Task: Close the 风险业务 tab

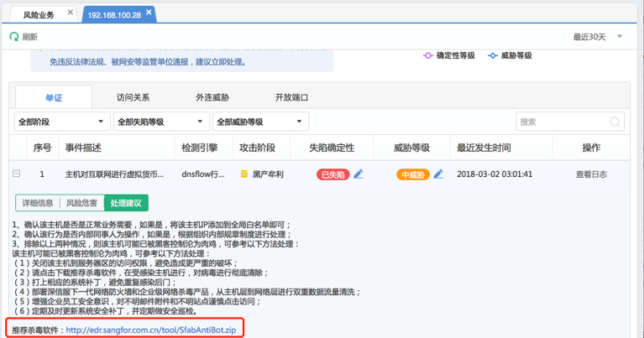Action: (71, 13)
